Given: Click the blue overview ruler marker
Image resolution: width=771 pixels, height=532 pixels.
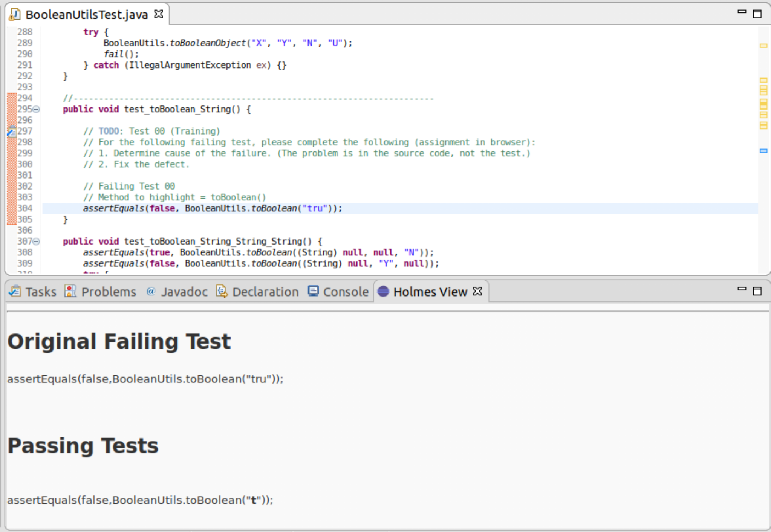Looking at the screenshot, I should 763,151.
